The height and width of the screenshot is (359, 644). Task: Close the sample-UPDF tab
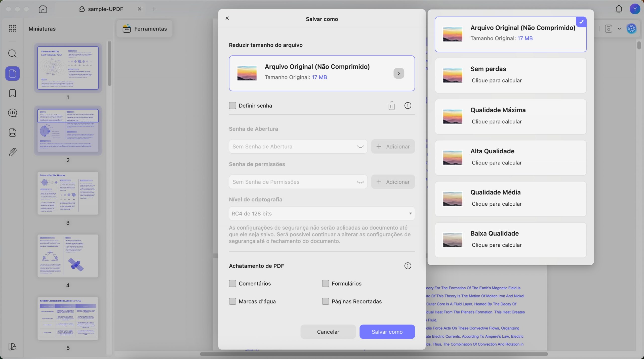(140, 9)
